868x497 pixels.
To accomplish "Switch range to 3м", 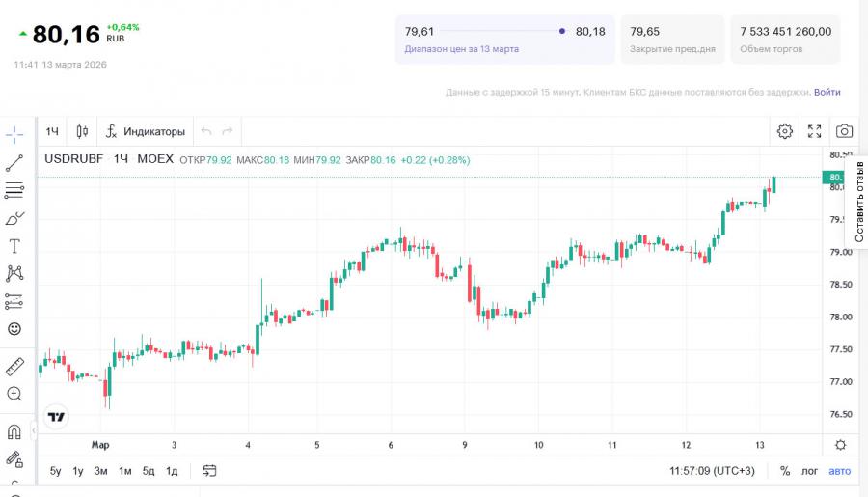I will (100, 471).
